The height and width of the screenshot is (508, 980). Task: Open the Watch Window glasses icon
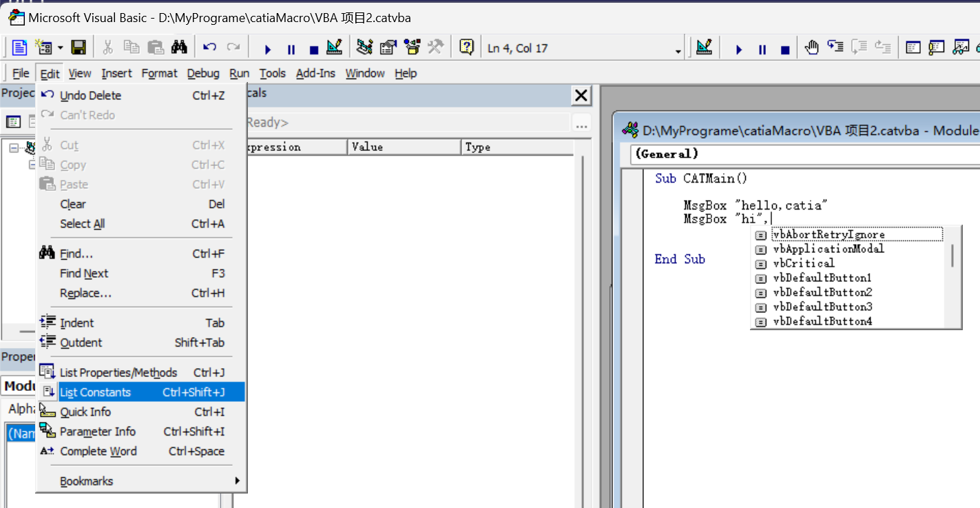click(960, 48)
